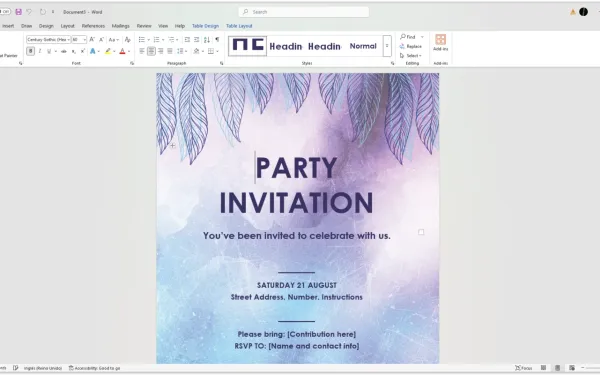Click in the Search box
Viewport: 600px width, 375px height.
pyautogui.click(x=304, y=12)
